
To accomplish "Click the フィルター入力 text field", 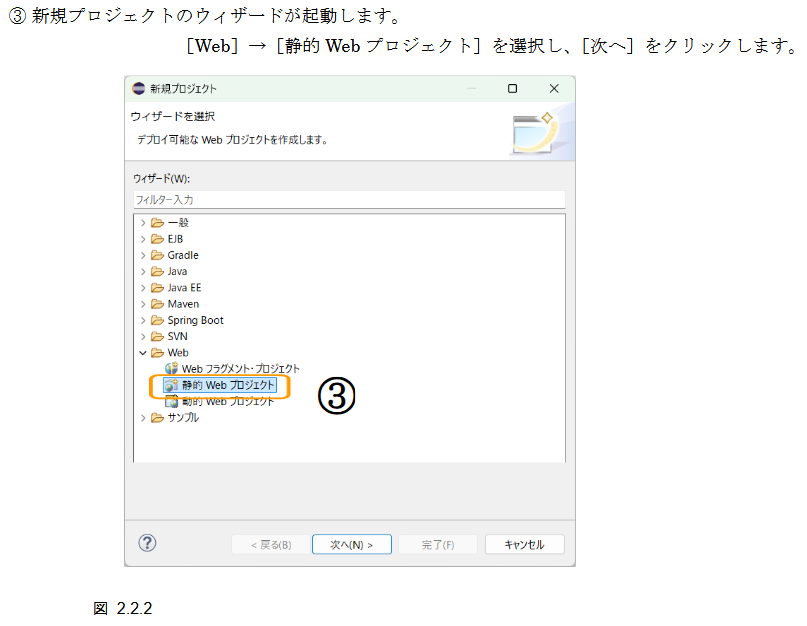I will [348, 200].
